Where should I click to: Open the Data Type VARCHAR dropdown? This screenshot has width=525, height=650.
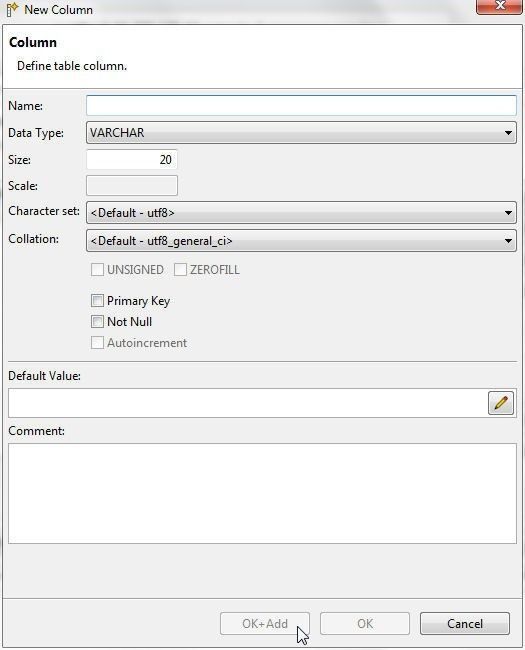[301, 133]
